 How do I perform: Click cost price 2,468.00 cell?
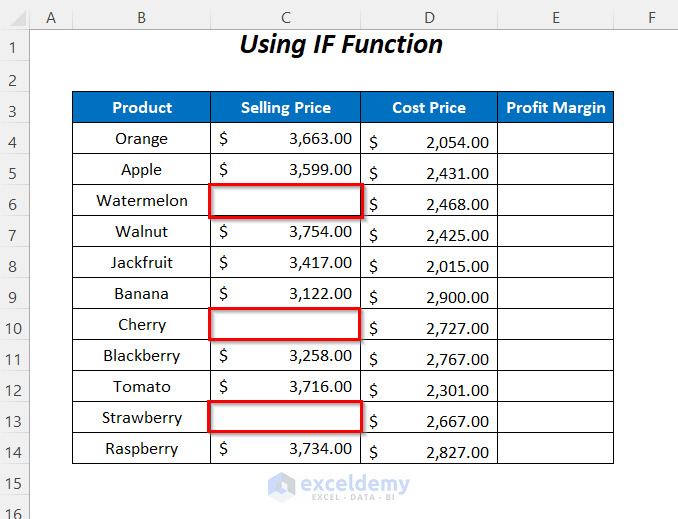point(429,201)
